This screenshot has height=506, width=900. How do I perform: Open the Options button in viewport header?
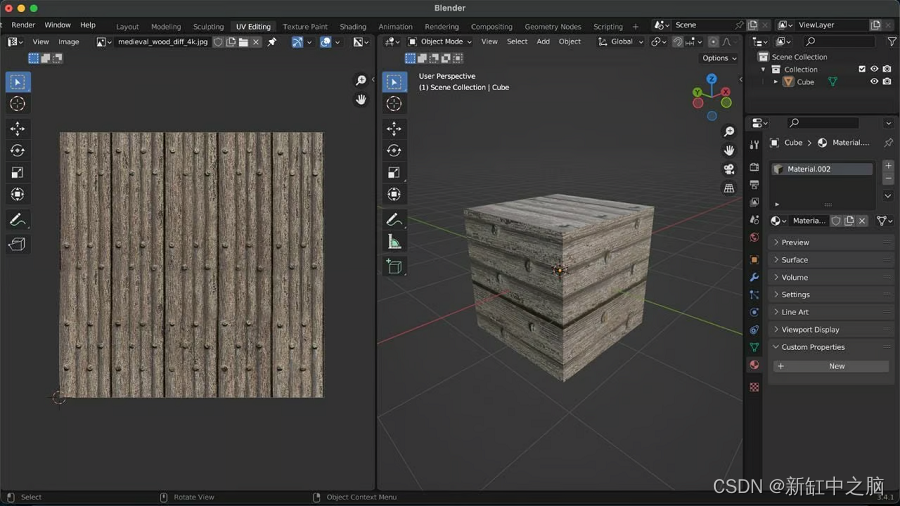coord(719,58)
